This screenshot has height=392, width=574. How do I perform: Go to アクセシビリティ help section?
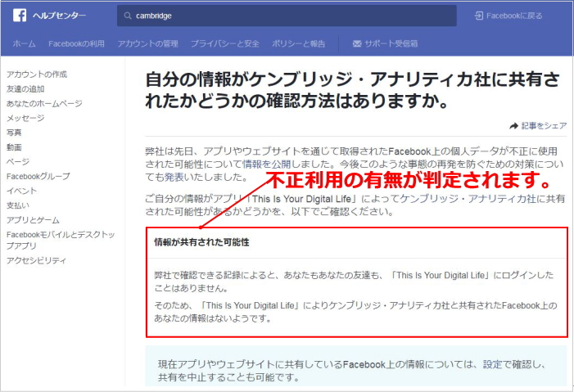(36, 260)
